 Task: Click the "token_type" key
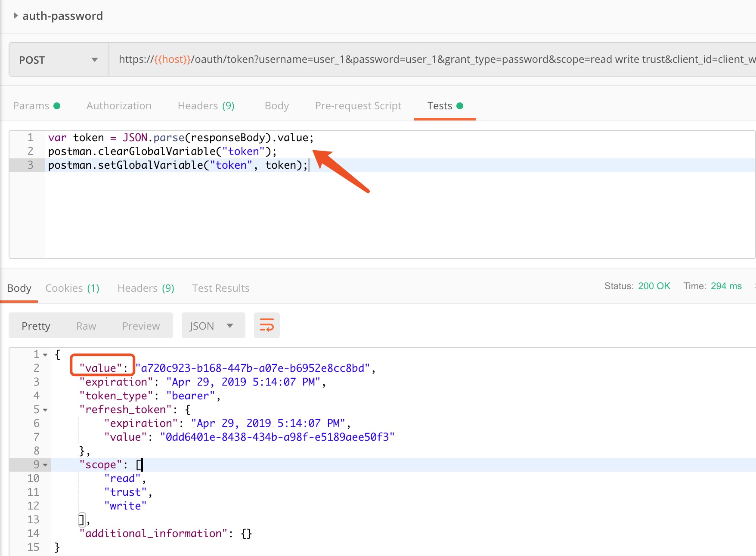coord(116,396)
